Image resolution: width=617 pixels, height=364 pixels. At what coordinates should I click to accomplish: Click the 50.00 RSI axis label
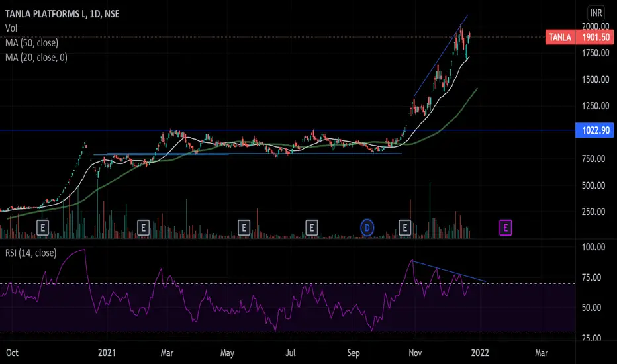(591, 308)
